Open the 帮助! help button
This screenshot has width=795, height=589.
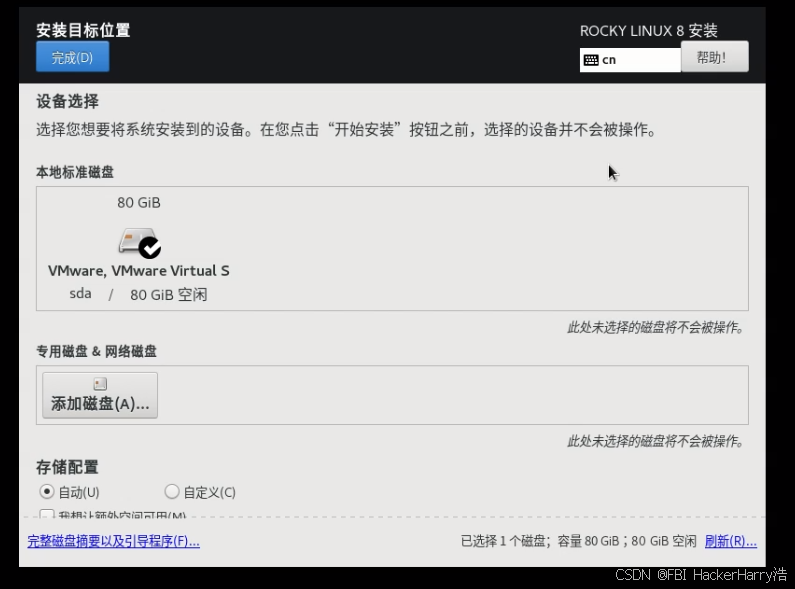[714, 57]
